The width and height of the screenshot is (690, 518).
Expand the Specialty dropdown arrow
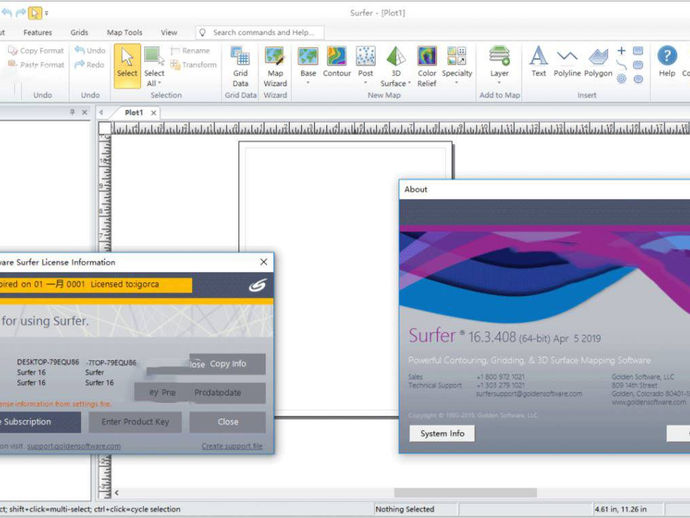pyautogui.click(x=457, y=83)
